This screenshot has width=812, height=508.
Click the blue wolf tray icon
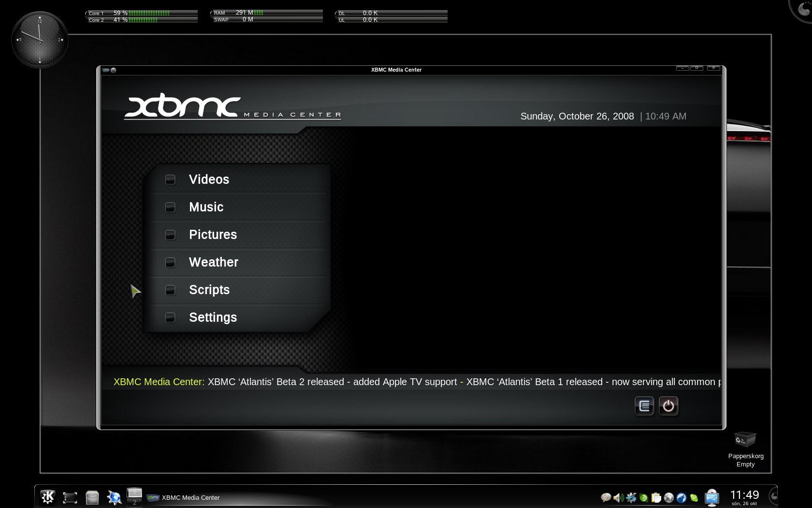(x=681, y=497)
